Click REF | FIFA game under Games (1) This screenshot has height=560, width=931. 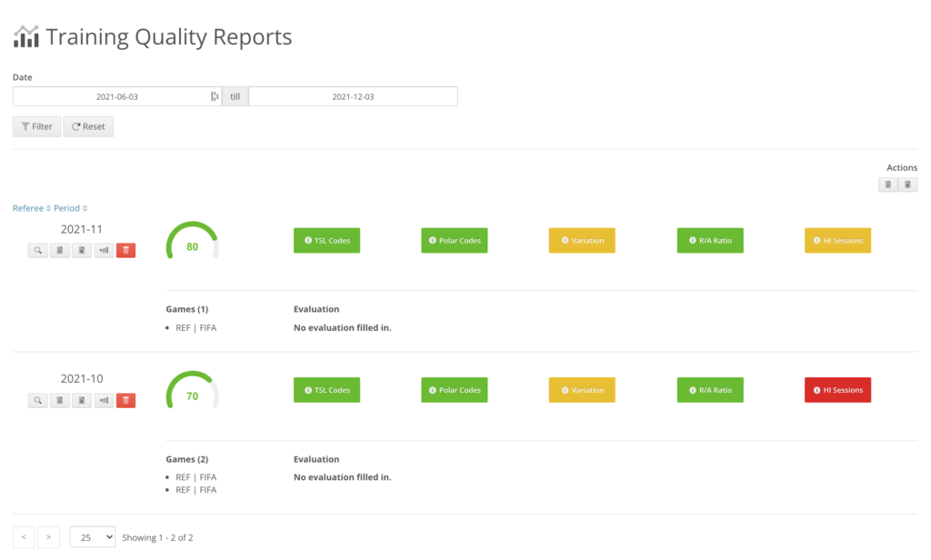coord(196,328)
